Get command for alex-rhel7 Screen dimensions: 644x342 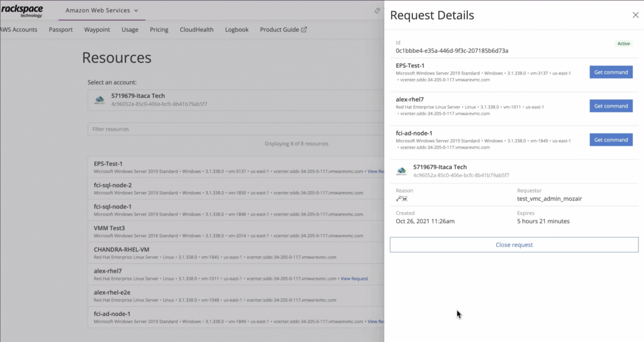[x=610, y=106]
